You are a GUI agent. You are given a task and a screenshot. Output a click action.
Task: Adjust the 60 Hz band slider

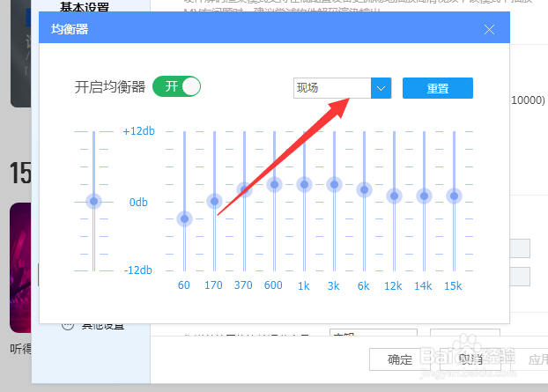tap(184, 219)
